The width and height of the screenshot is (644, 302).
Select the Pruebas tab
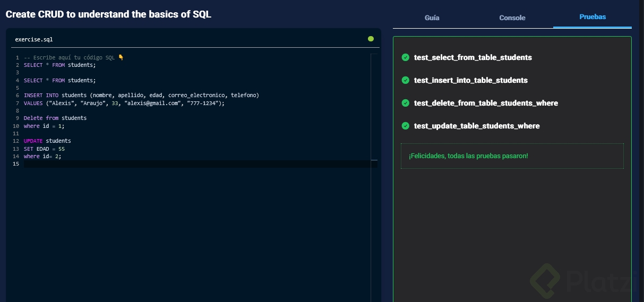(x=593, y=17)
